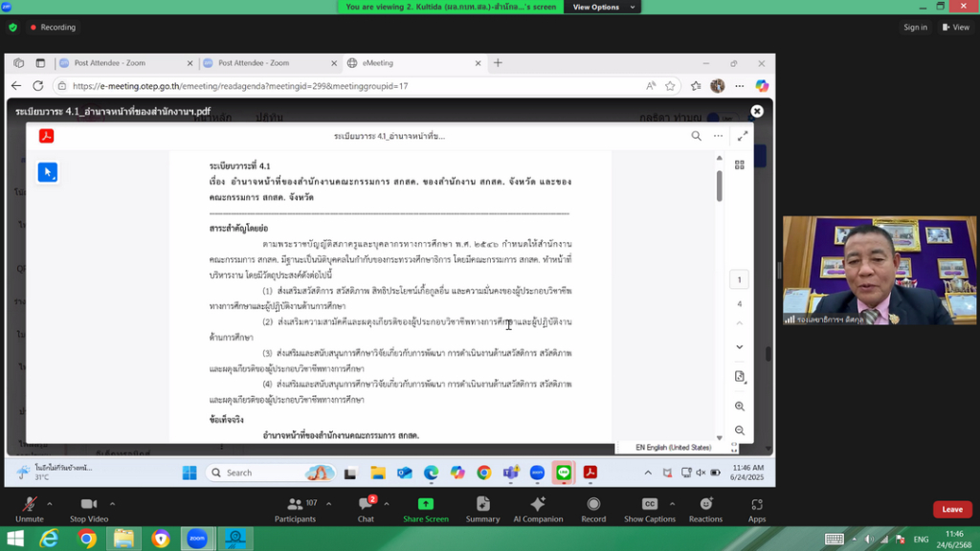Viewport: 980px width, 551px height.
Task: Open browser Settings and more menu
Action: click(x=740, y=86)
